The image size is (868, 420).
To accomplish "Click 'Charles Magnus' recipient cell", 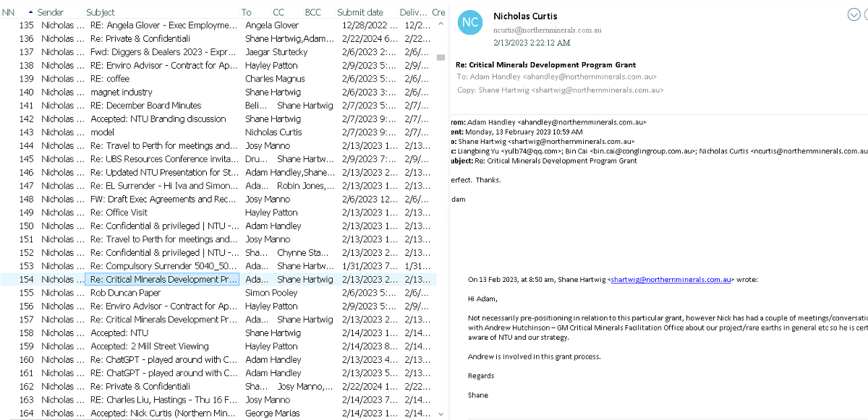I will tap(275, 79).
